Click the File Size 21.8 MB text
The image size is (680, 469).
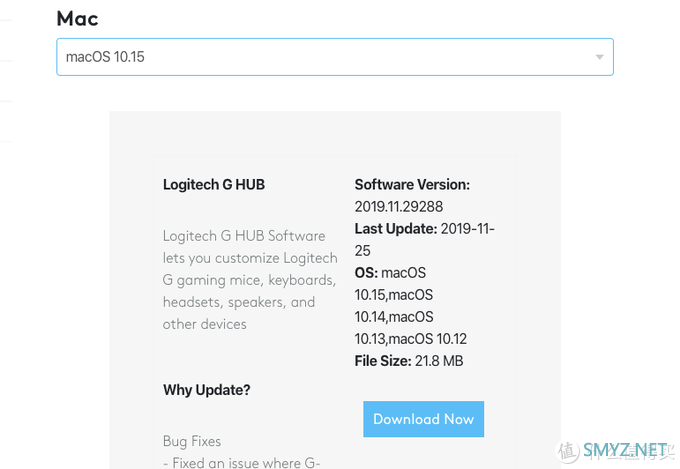(x=409, y=361)
